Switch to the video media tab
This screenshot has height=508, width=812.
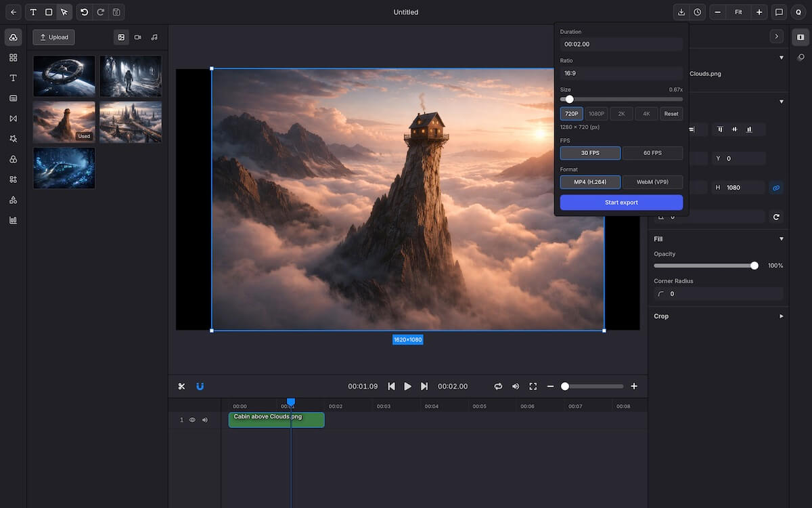click(x=138, y=37)
